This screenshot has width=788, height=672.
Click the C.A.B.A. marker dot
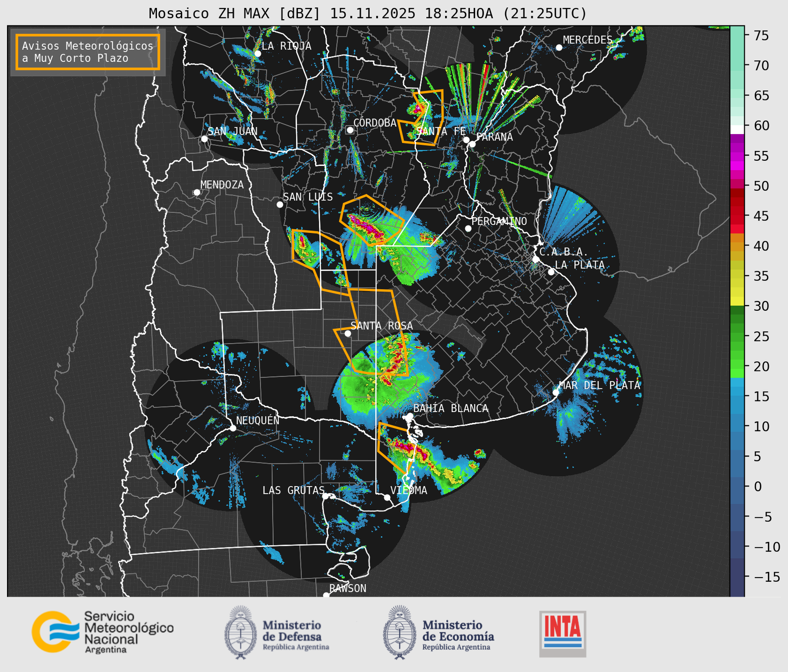[x=536, y=259]
